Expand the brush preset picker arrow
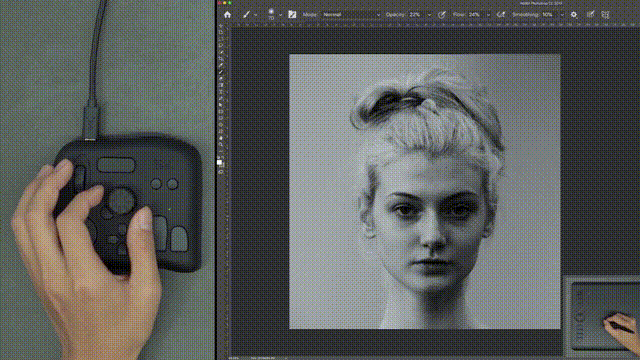The width and height of the screenshot is (640, 360). 280,15
